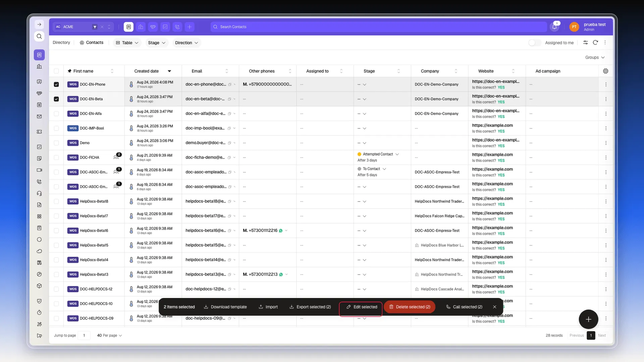The width and height of the screenshot is (644, 362).
Task: Click Delete selected (2) button
Action: (410, 307)
